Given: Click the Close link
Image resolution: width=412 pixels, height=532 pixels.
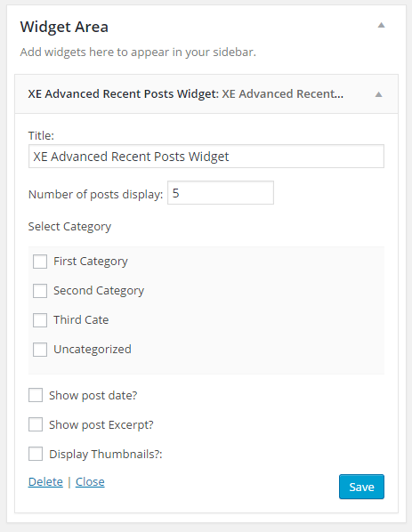Looking at the screenshot, I should (90, 482).
